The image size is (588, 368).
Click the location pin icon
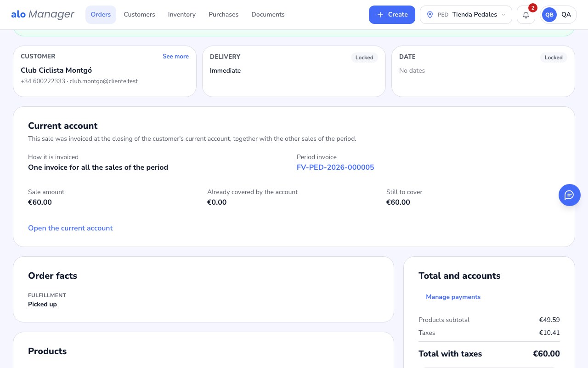pyautogui.click(x=430, y=15)
